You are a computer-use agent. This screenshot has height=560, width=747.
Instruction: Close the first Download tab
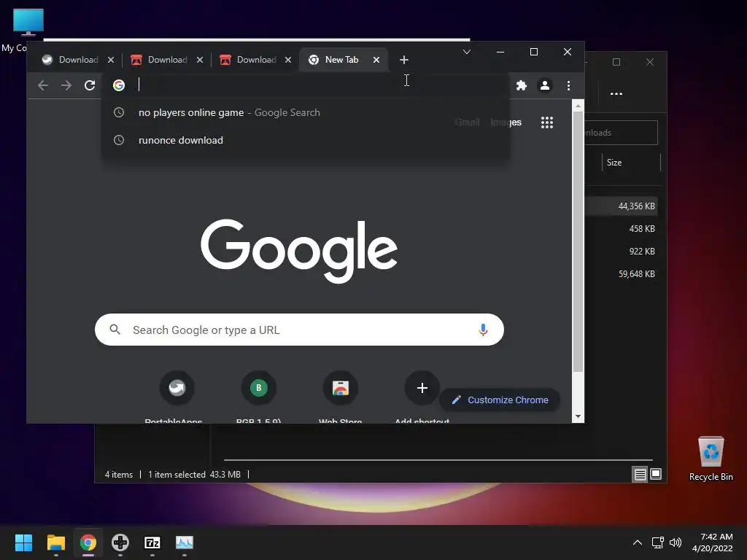[x=111, y=60]
